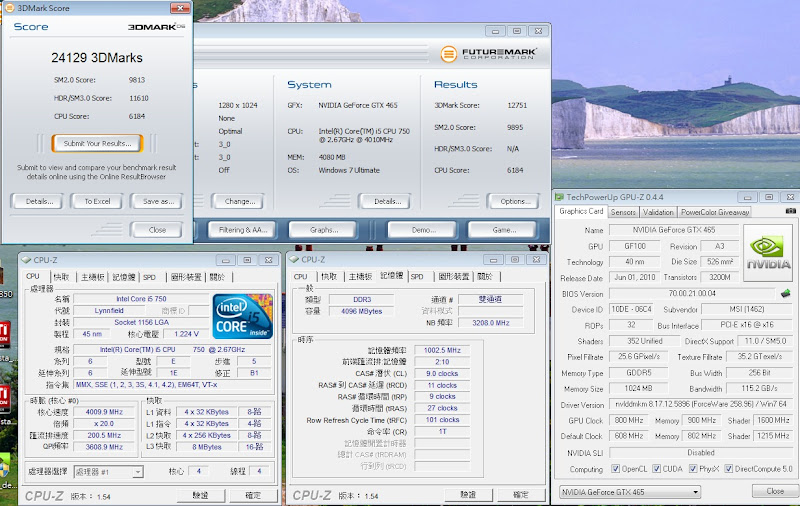This screenshot has width=800, height=506.
Task: Click the GPU-Z screenshot camera icon
Action: coord(790,211)
